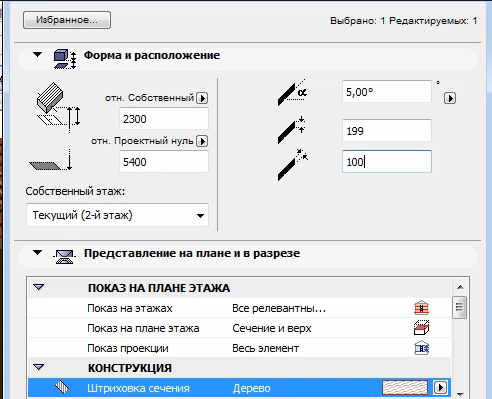This screenshot has width=492, height=399.
Task: Open the отн. Собственный reference arrow
Action: click(202, 98)
